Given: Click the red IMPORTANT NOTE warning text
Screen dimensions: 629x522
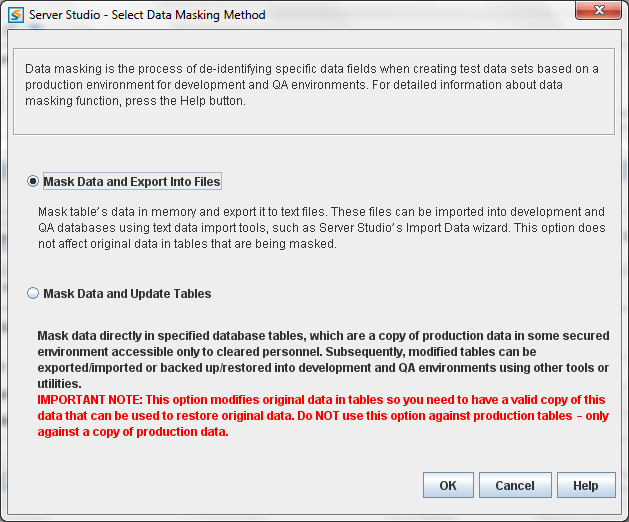Looking at the screenshot, I should [x=322, y=415].
